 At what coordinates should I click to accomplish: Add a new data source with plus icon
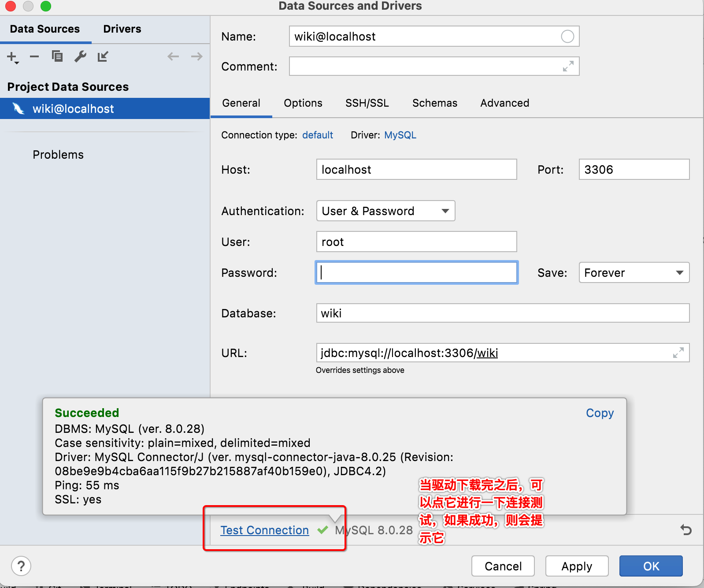coord(13,57)
